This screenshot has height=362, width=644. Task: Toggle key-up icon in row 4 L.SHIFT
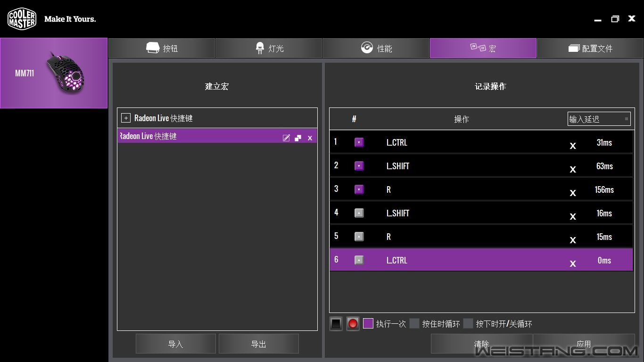[359, 213]
